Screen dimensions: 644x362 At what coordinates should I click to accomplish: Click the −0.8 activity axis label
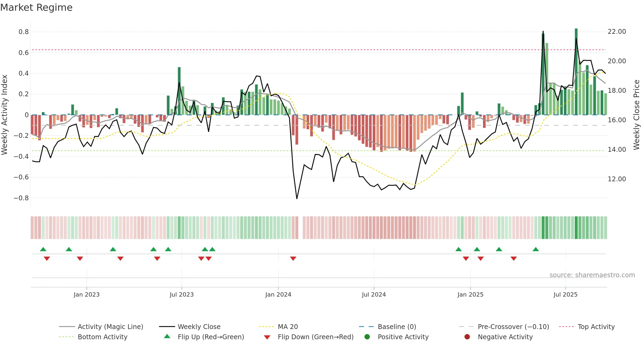tap(21, 198)
